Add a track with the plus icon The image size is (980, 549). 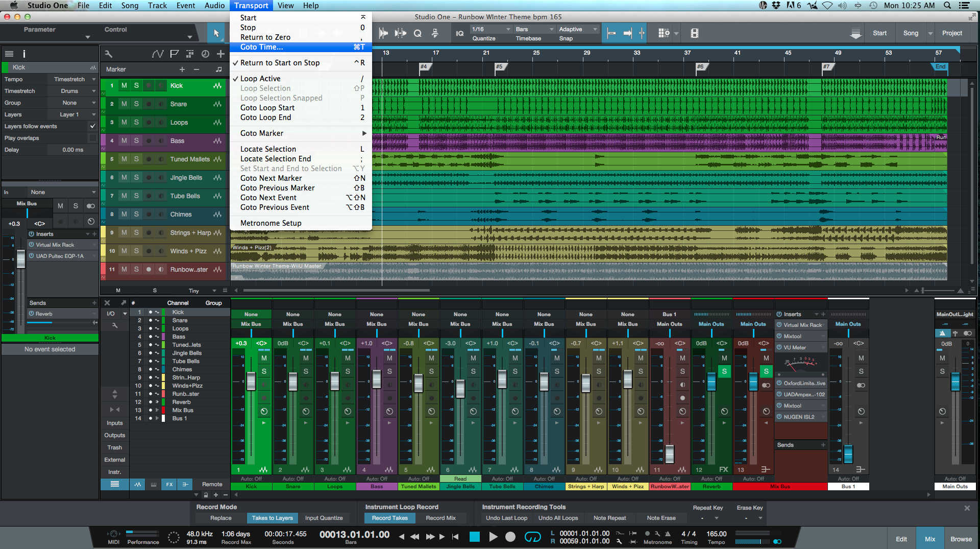point(220,54)
